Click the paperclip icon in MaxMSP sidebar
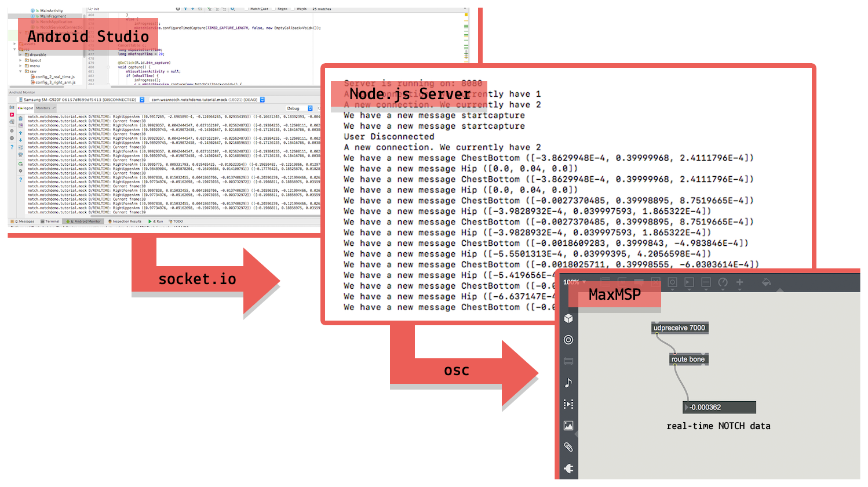Screen dimensions: 868x487 [x=568, y=446]
